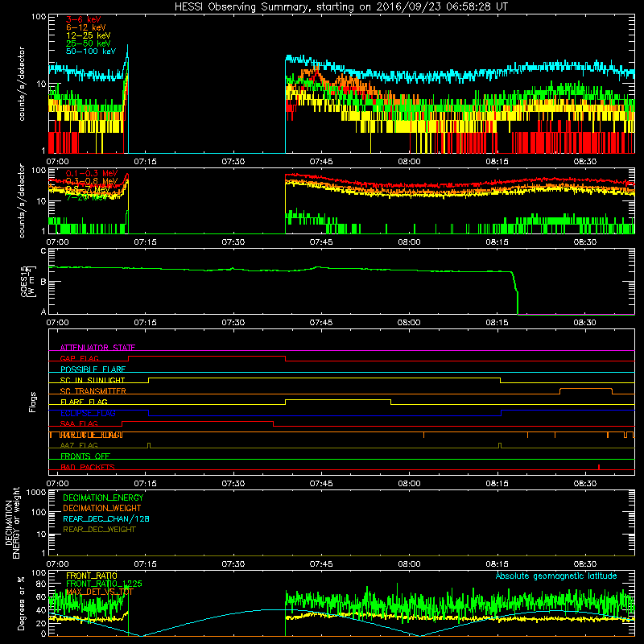
Task: Select the '0.1-0.3 MeV' legend label
Action: tap(92, 173)
